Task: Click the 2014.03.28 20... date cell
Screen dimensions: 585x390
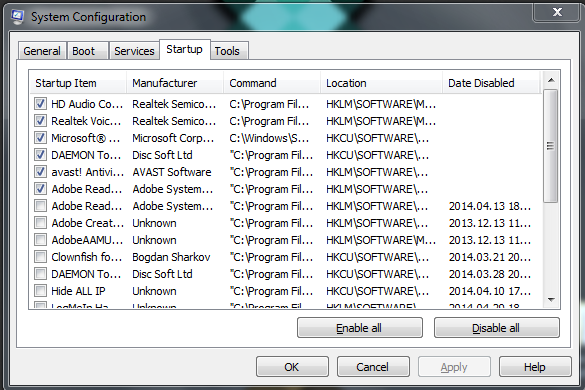Action: tap(490, 274)
